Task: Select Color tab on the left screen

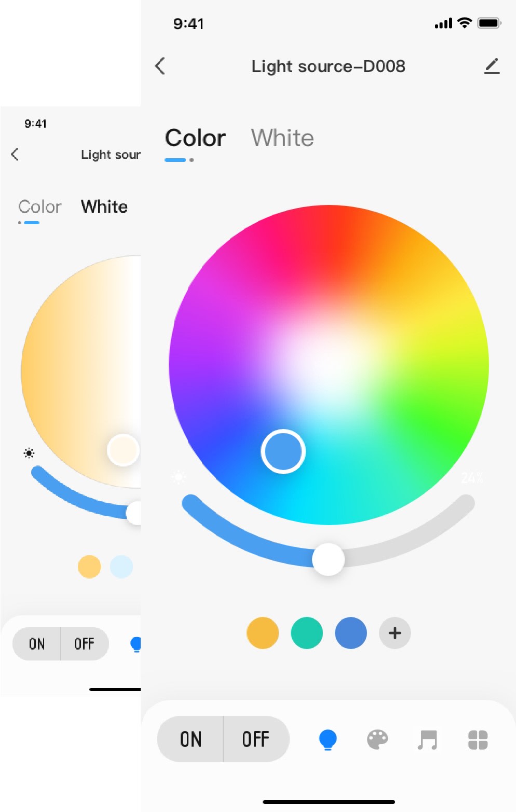Action: point(40,207)
